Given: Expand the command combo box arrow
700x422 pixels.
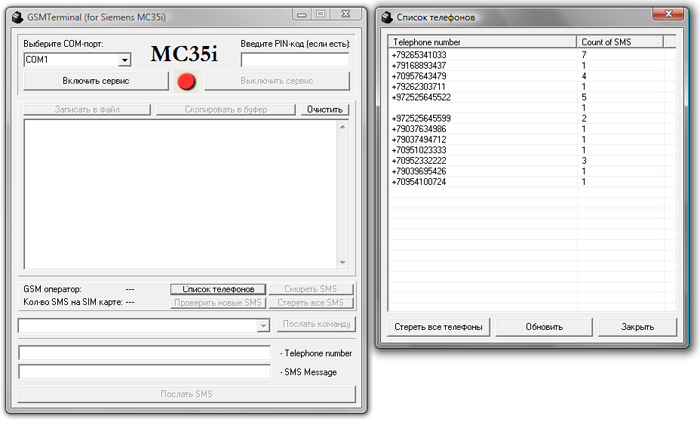Looking at the screenshot, I should click(x=263, y=326).
